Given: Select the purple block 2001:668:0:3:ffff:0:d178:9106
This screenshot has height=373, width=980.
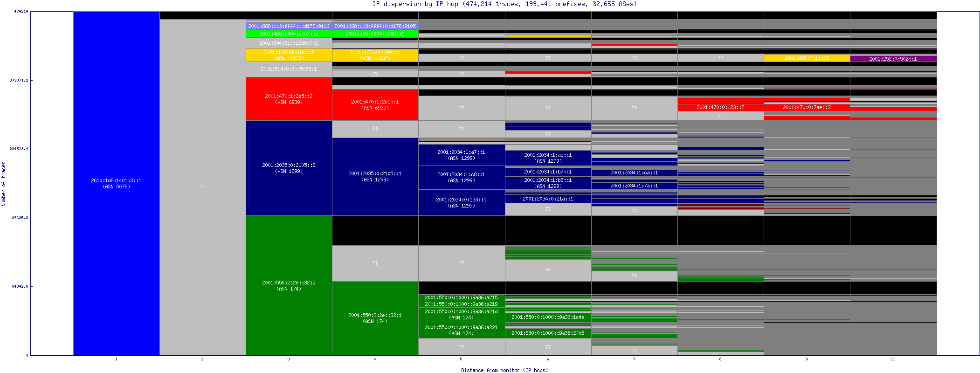Looking at the screenshot, I should click(289, 26).
